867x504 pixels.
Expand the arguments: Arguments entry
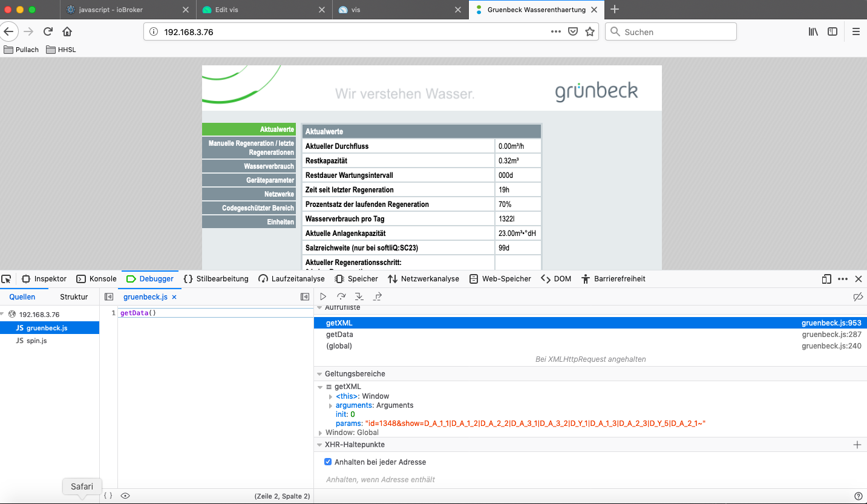coord(331,405)
